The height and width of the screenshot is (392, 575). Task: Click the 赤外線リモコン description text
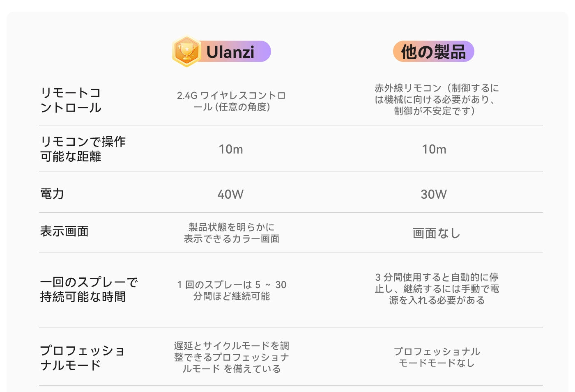click(436, 99)
